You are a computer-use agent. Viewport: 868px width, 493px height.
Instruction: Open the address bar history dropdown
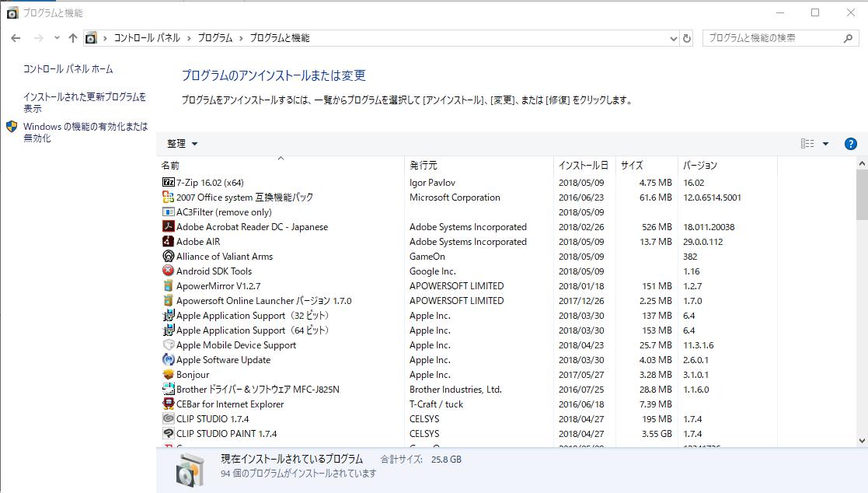[673, 38]
